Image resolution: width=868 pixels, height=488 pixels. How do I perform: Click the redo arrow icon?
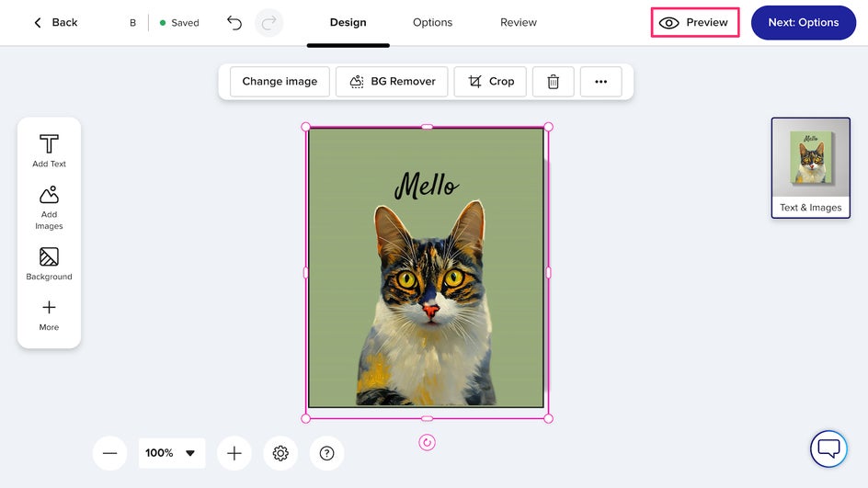[x=269, y=23]
